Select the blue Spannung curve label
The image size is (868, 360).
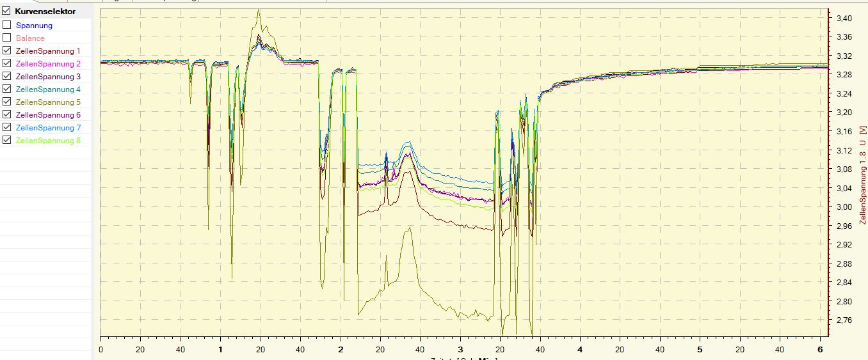[x=34, y=26]
